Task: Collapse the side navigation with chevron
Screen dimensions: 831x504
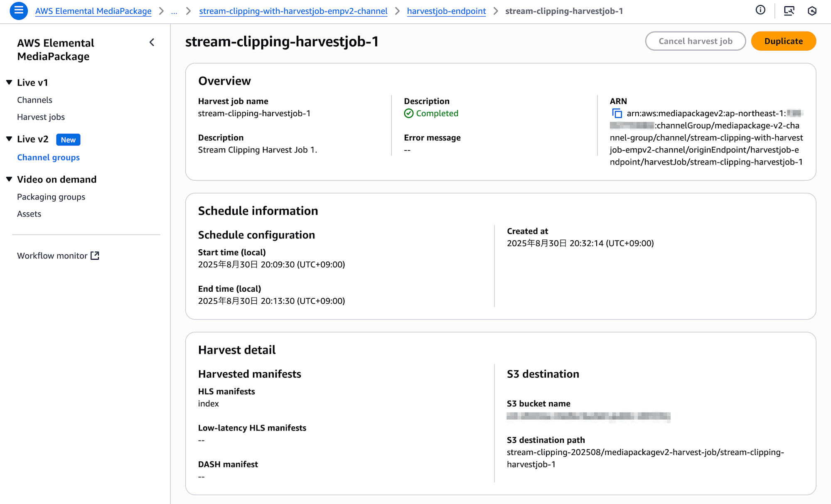Action: (152, 42)
